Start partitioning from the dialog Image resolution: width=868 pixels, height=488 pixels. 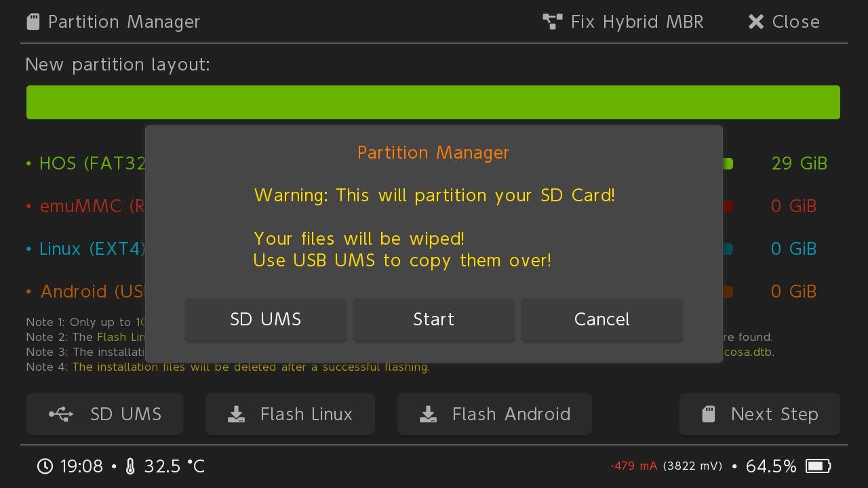[434, 319]
